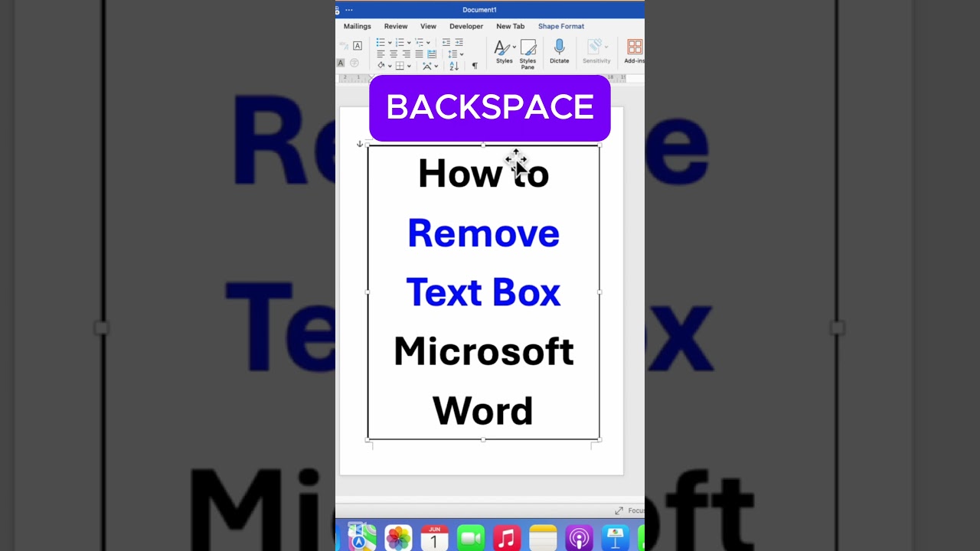Open the Shape Format tab
Screen dimensions: 980x551
pyautogui.click(x=561, y=26)
